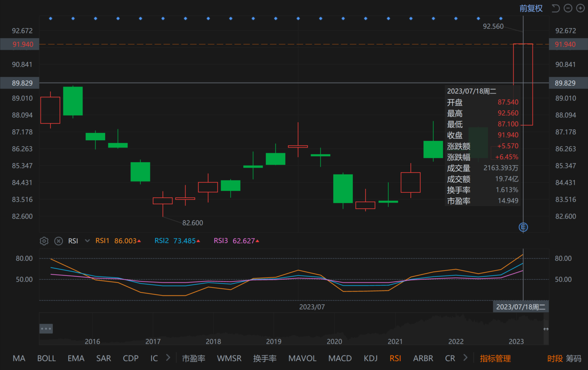Click the 筹码 chips distribution button
588x370 pixels.
(x=573, y=358)
